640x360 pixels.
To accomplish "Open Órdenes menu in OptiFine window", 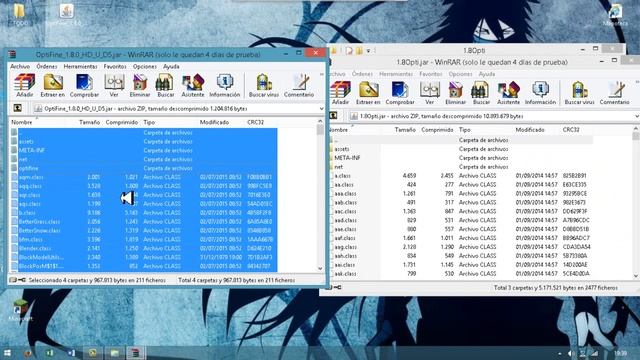I will tap(47, 66).
